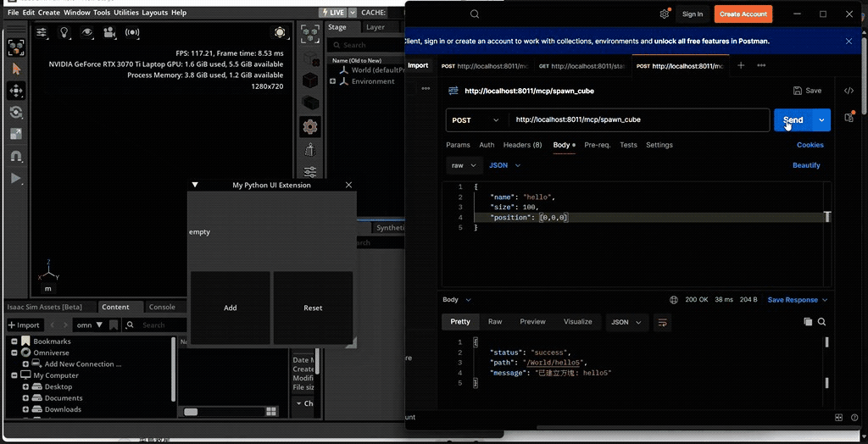Click the Add button in Python UI Extension

231,308
